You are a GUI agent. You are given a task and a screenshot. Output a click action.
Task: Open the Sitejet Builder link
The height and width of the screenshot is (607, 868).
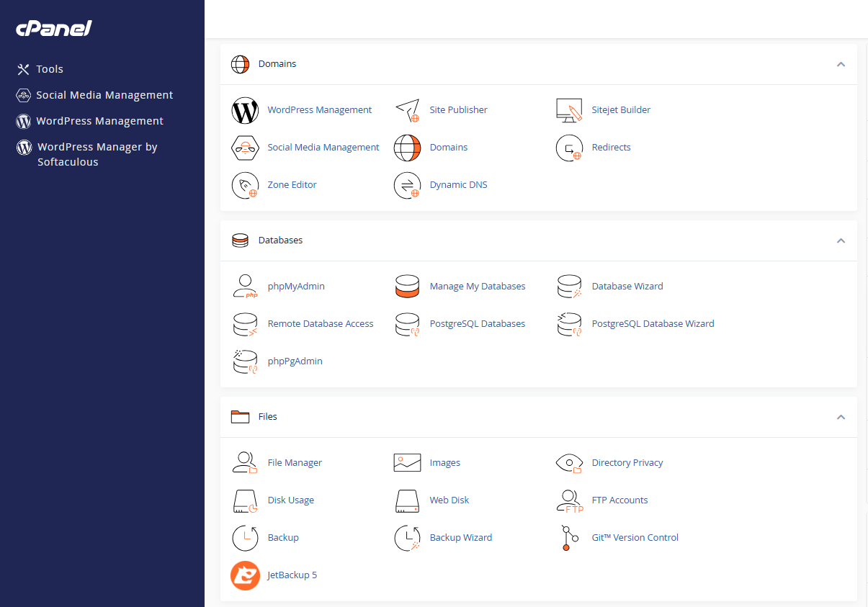tap(621, 110)
